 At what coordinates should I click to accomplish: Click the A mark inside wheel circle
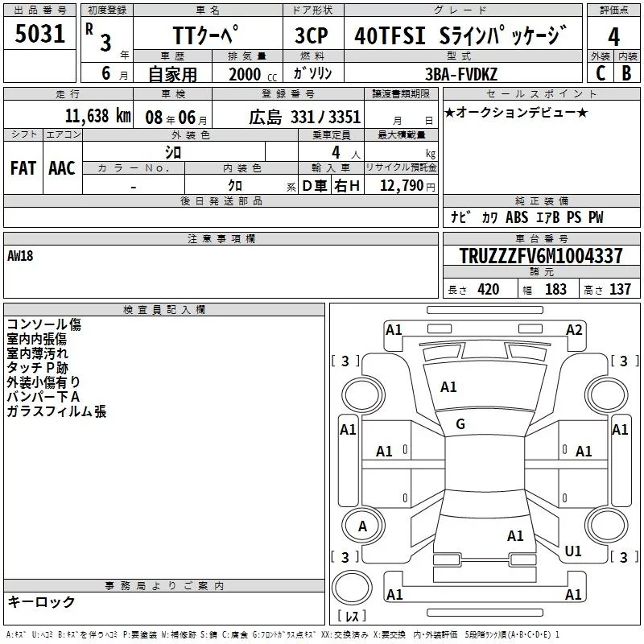[x=362, y=526]
